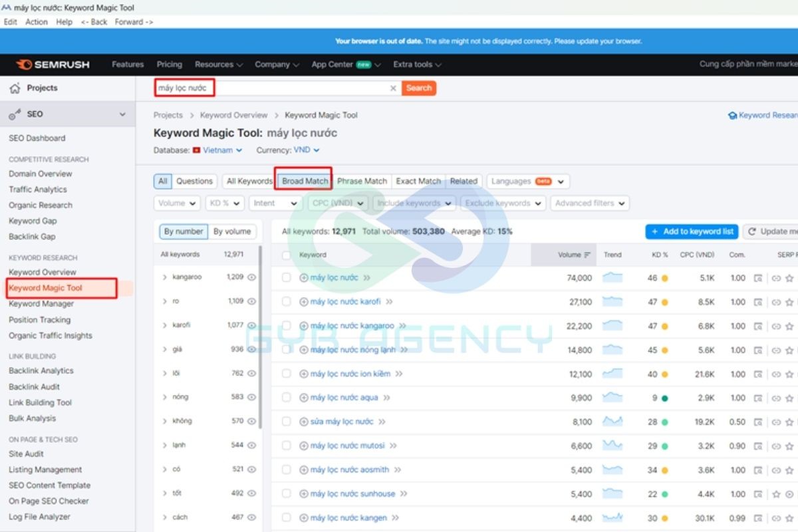Click refresh icon on Update button
Image resolution: width=798 pixels, height=532 pixels.
click(x=753, y=231)
